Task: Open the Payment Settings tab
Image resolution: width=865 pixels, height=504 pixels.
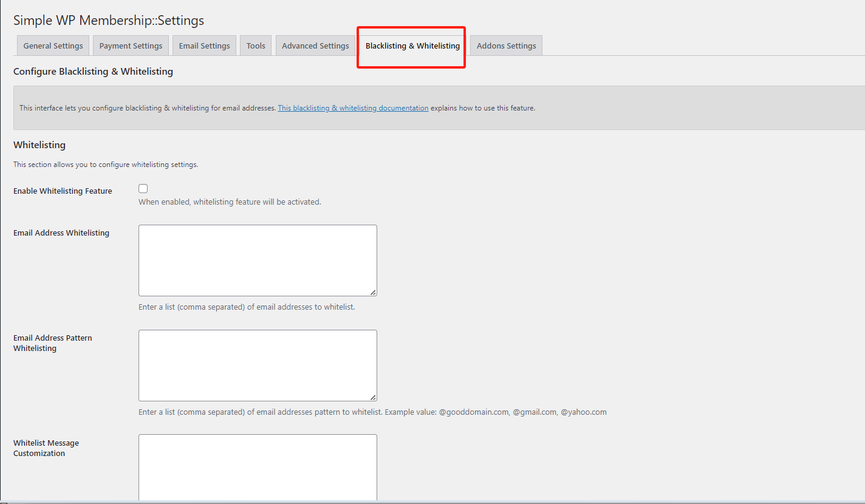Action: click(131, 45)
